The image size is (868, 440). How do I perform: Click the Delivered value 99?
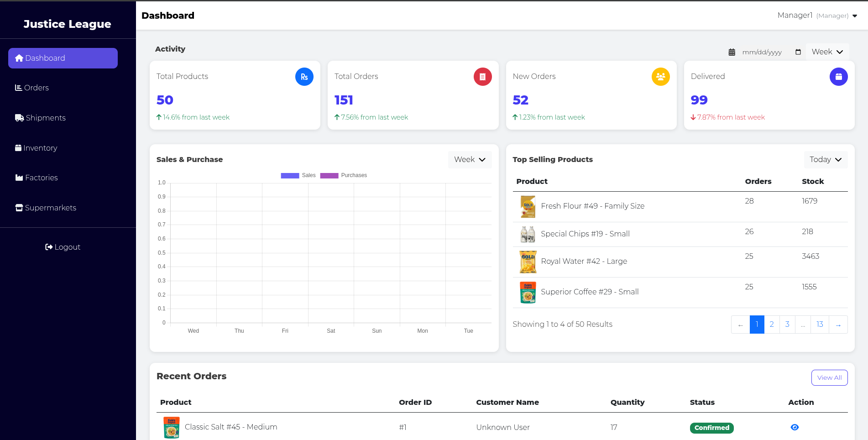tap(699, 100)
